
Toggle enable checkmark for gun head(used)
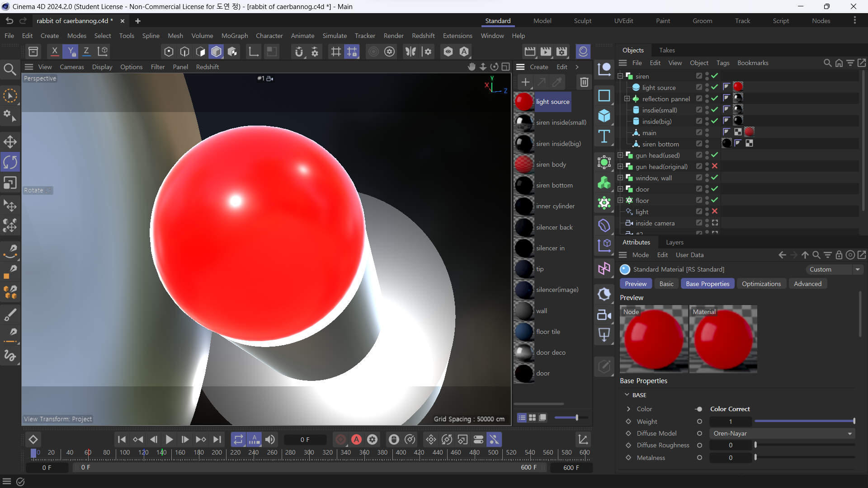(x=715, y=155)
